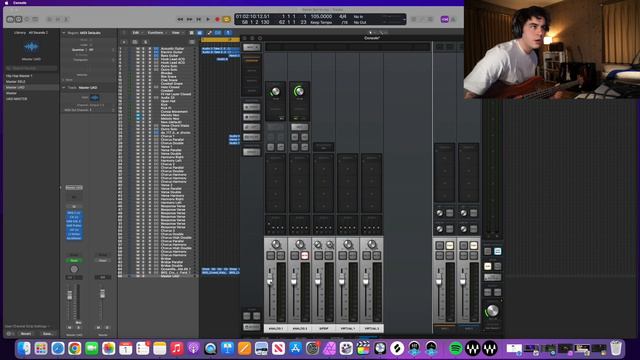This screenshot has width=640, height=360.
Task: Toggle the Analog 1 solo button
Action: pyautogui.click(x=270, y=256)
